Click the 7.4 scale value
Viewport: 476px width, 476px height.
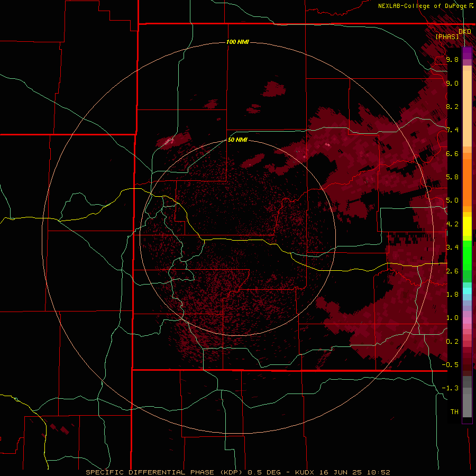[x=452, y=130]
